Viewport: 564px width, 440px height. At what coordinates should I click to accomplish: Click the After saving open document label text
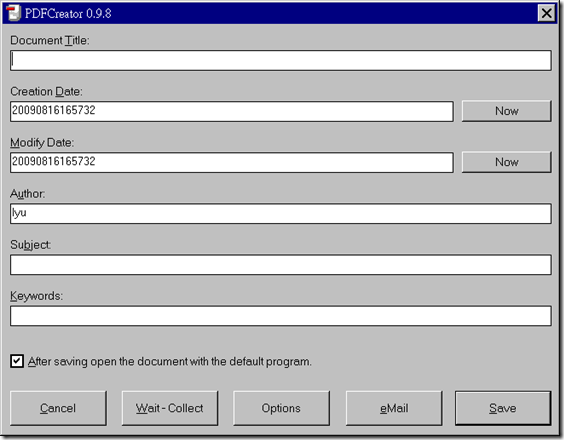point(170,361)
